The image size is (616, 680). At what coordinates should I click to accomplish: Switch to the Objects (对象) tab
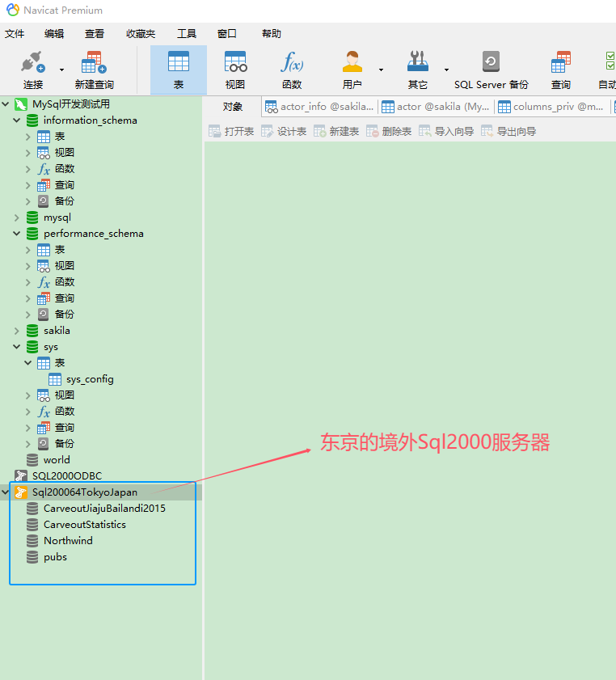click(x=233, y=107)
